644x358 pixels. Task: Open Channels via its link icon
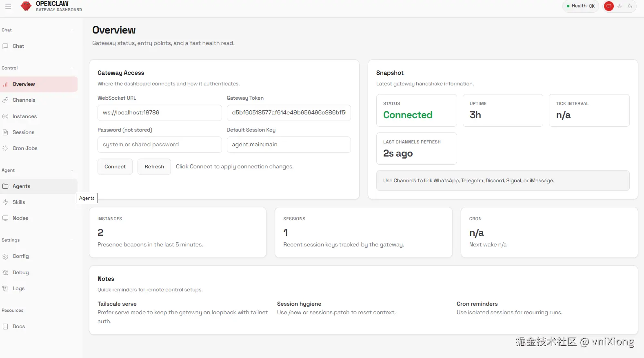click(5, 100)
